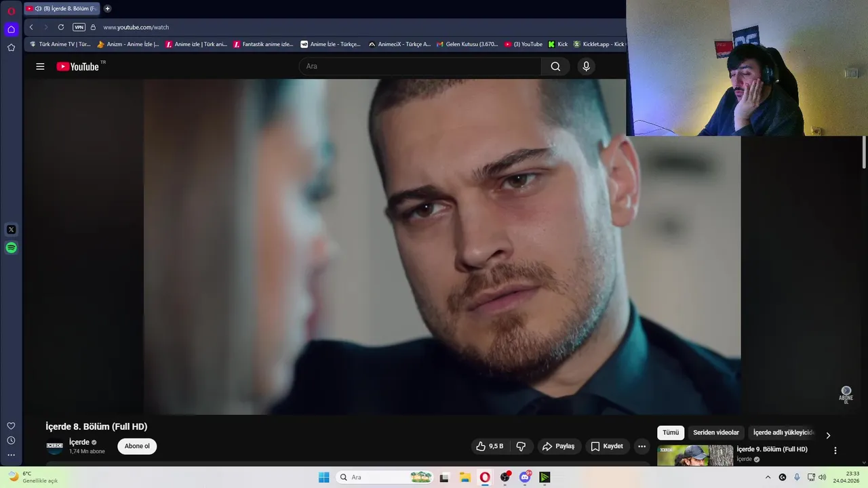Image resolution: width=868 pixels, height=488 pixels.
Task: Open X (Twitter) in the sidebar
Action: coord(11,230)
